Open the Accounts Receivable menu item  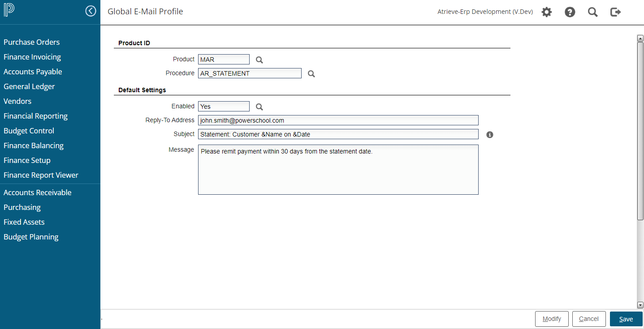click(x=38, y=192)
